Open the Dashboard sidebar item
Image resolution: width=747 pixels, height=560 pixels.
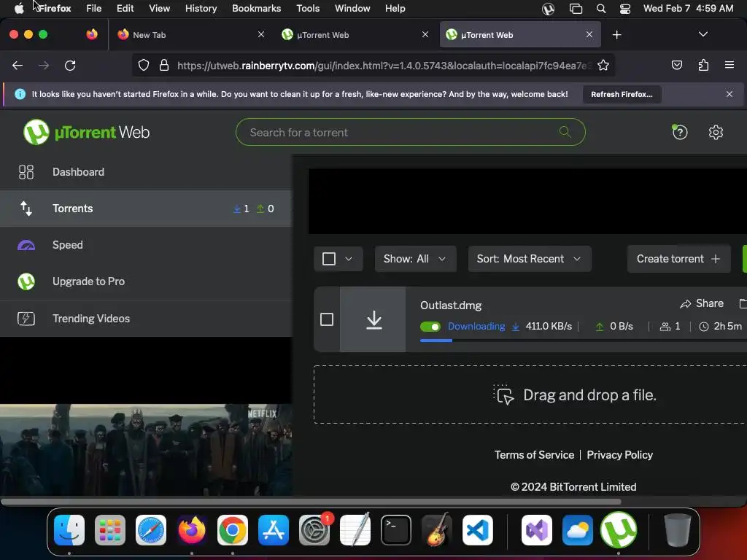146,172
